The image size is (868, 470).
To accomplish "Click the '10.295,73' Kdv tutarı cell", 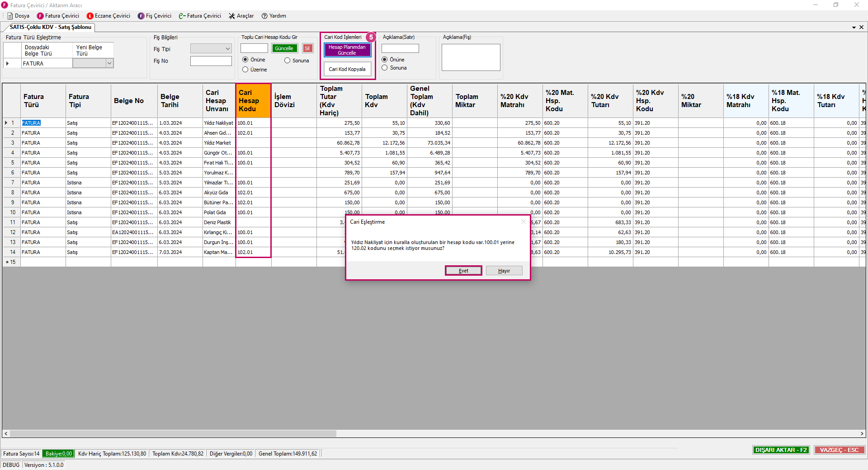I will [610, 252].
